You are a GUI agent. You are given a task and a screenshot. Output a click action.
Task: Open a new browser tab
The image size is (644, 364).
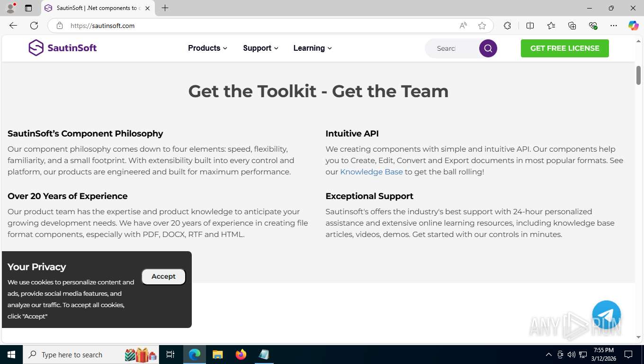pyautogui.click(x=165, y=8)
